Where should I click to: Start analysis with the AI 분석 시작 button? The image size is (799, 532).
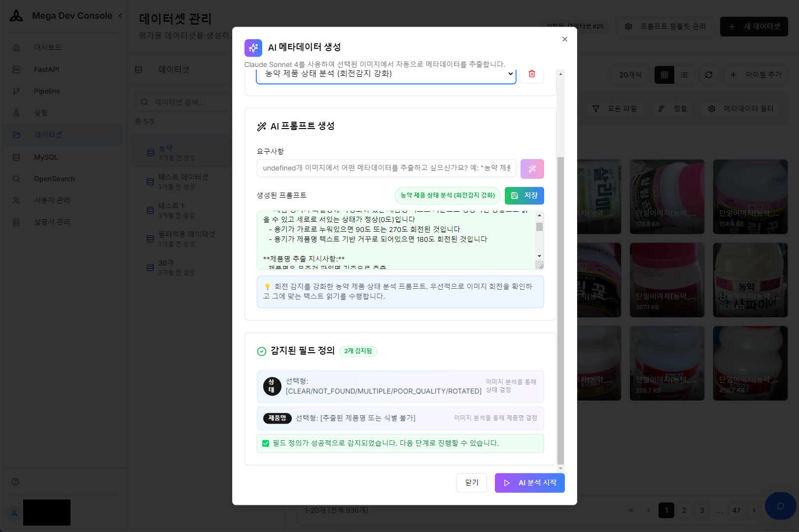pos(529,483)
